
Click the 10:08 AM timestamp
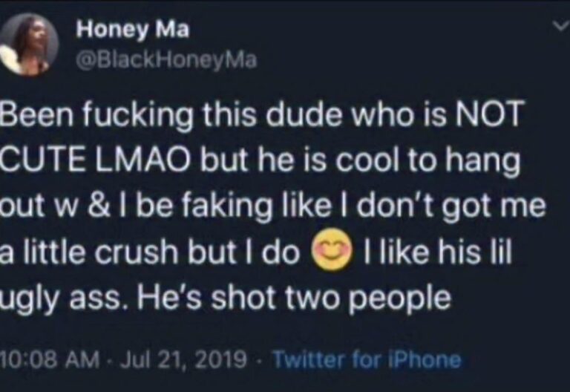[49, 360]
